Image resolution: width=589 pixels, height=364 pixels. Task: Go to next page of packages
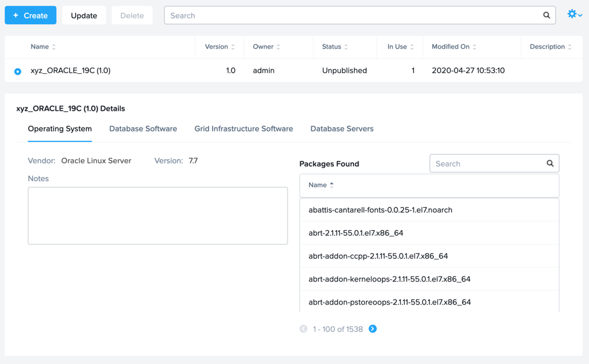coord(372,329)
